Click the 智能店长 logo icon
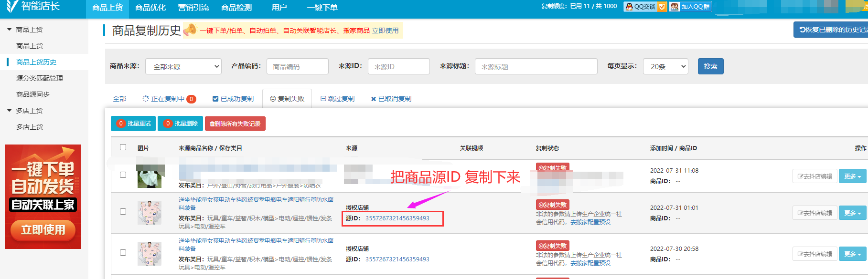This screenshot has height=279, width=868. (x=12, y=6)
